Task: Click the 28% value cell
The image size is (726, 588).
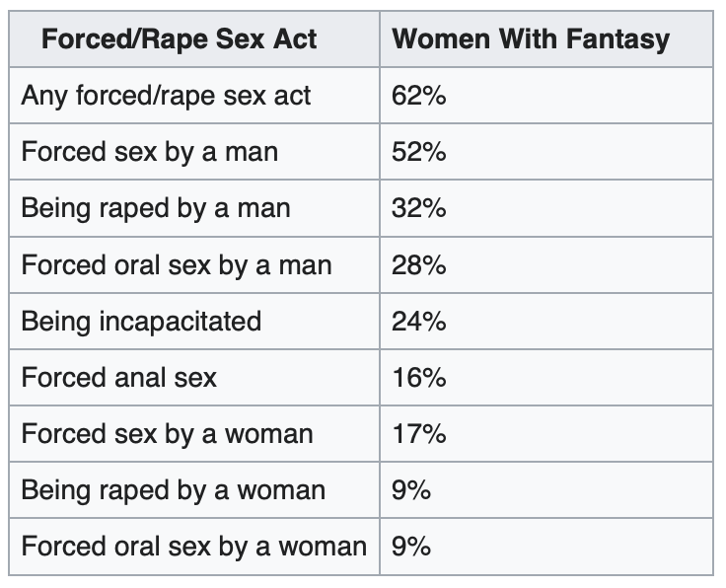Action: (x=419, y=264)
